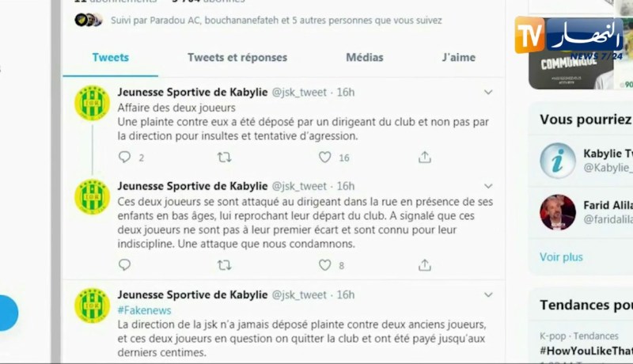This screenshot has height=364, width=633.
Task: Like the 'Affaire des deux joueurs' tweet
Action: point(324,157)
